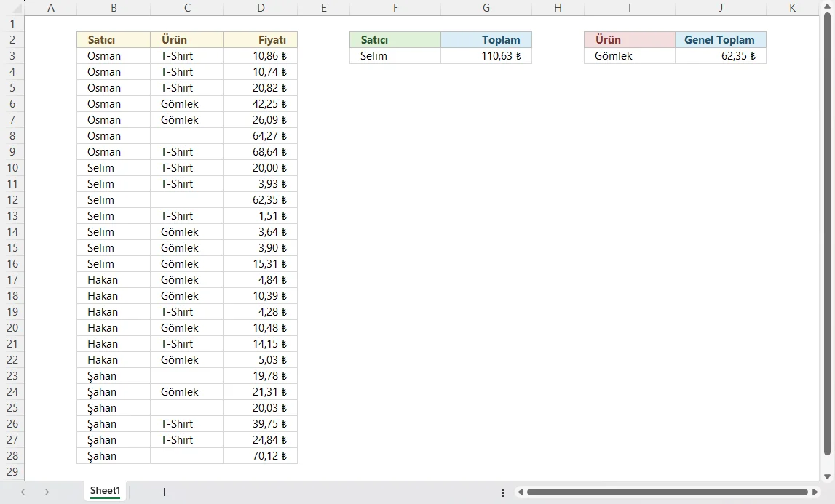Select the 21,31 ₺ price cell
Viewport: 835px width, 504px height.
click(261, 392)
